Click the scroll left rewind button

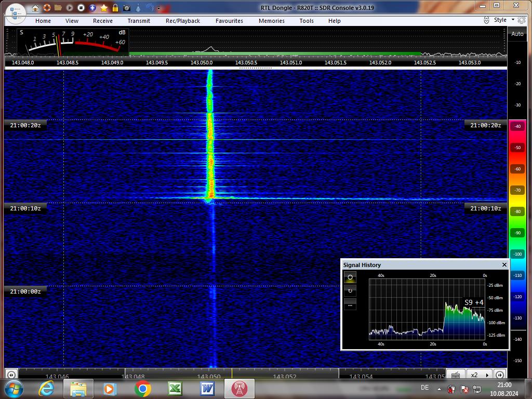(x=11, y=375)
